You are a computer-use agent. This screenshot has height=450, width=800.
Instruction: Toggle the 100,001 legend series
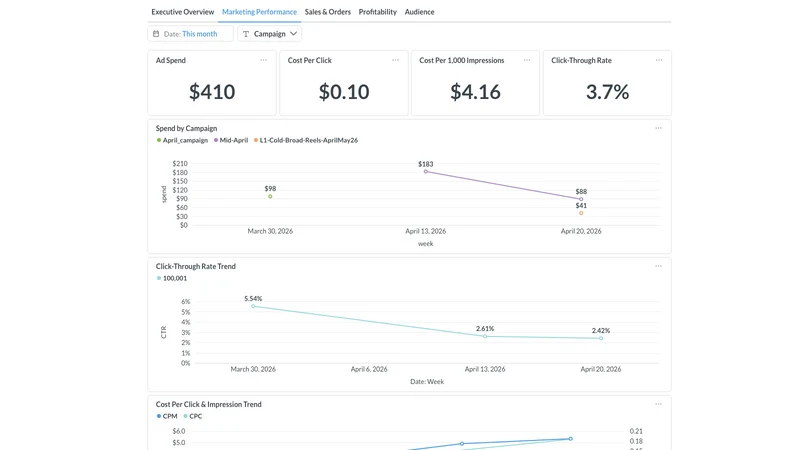(x=172, y=278)
